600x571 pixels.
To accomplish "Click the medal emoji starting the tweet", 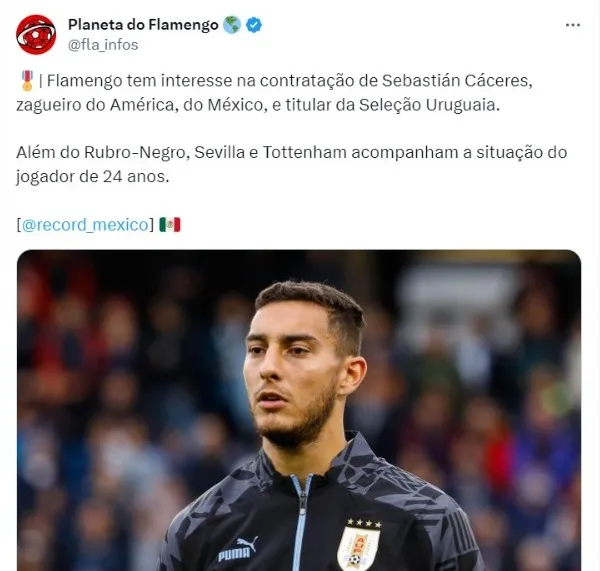I will tap(27, 81).
